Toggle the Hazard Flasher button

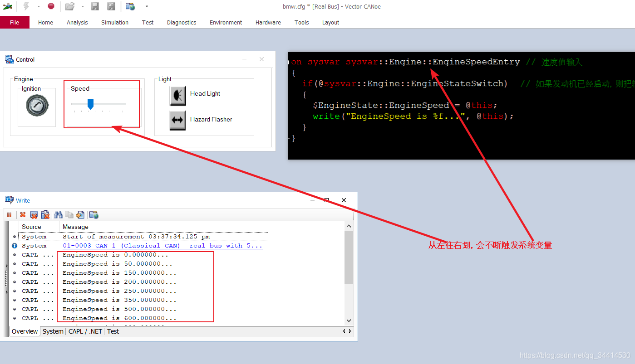pyautogui.click(x=178, y=120)
